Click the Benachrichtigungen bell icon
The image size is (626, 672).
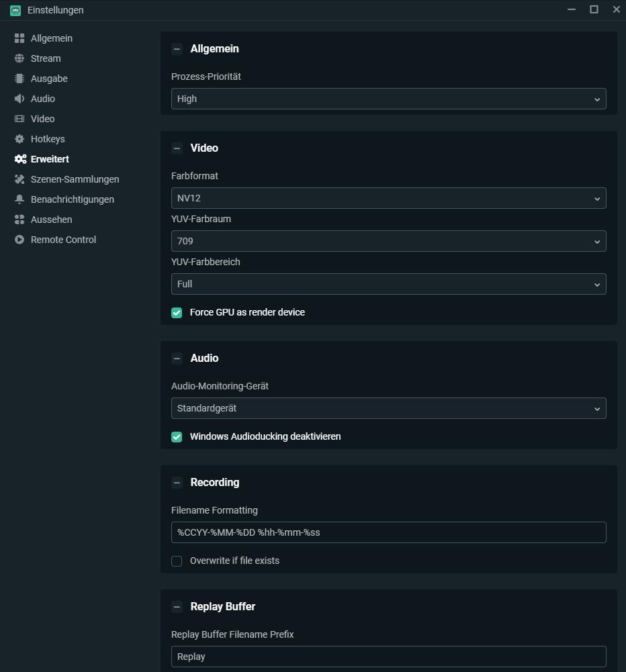[x=19, y=199]
